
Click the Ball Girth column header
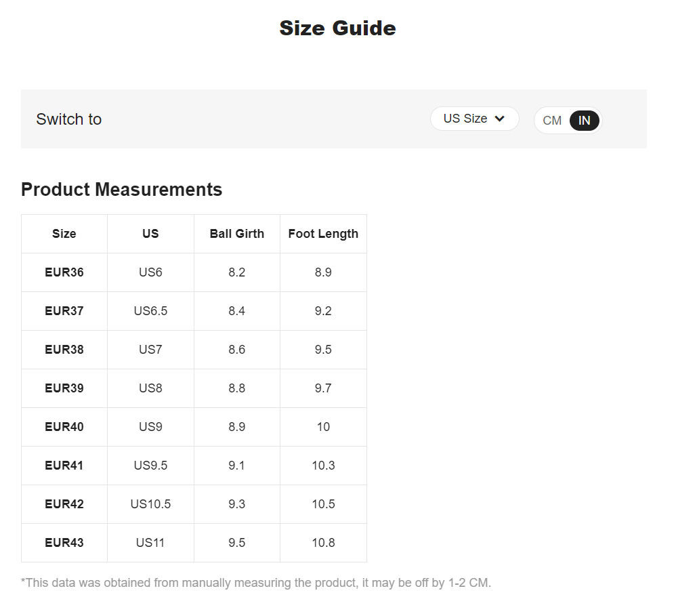coord(236,234)
